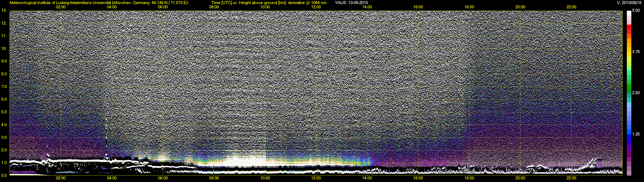Viewport: 644px width, 182px height.
Task: Click the '16:00' label on the top time axis
Action: (x=418, y=7)
